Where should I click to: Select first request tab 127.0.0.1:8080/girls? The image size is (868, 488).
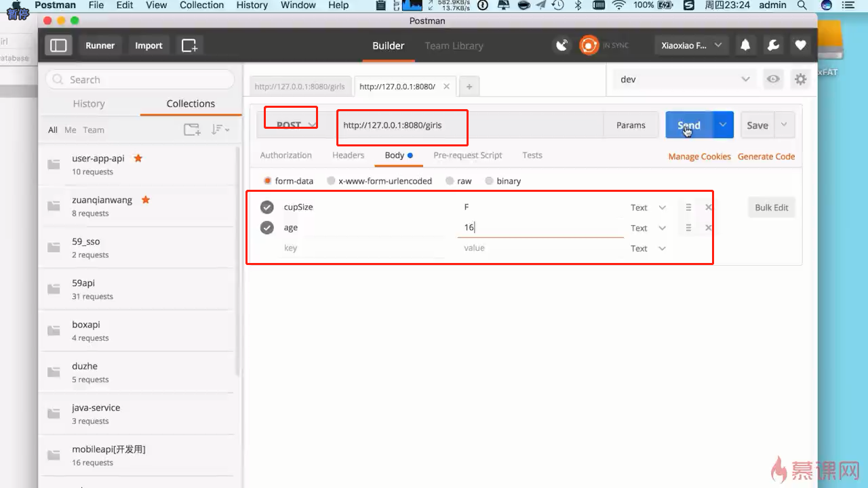(300, 86)
